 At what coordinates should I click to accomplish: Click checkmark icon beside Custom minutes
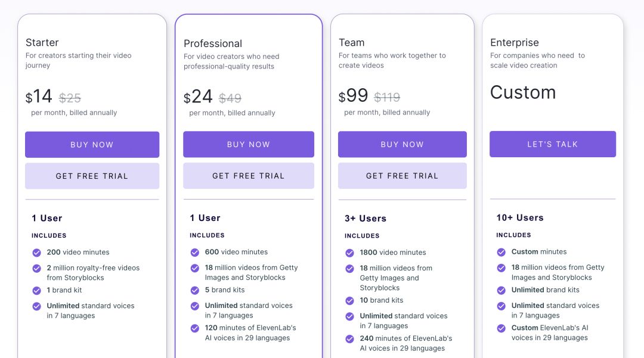tap(501, 252)
